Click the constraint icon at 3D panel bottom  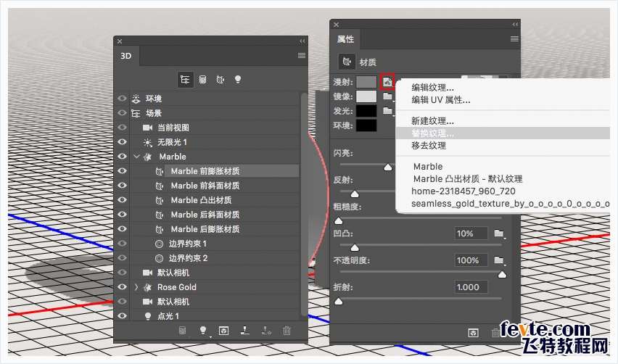[266, 331]
